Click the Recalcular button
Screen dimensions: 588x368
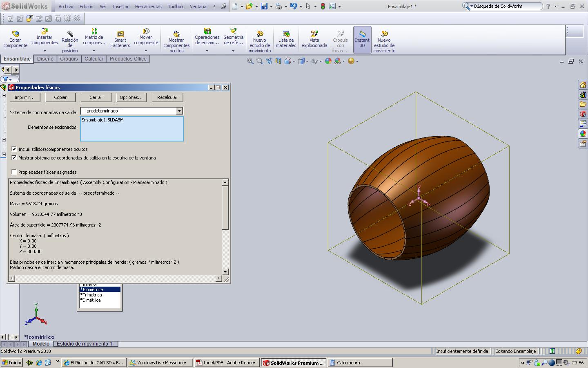pos(167,97)
